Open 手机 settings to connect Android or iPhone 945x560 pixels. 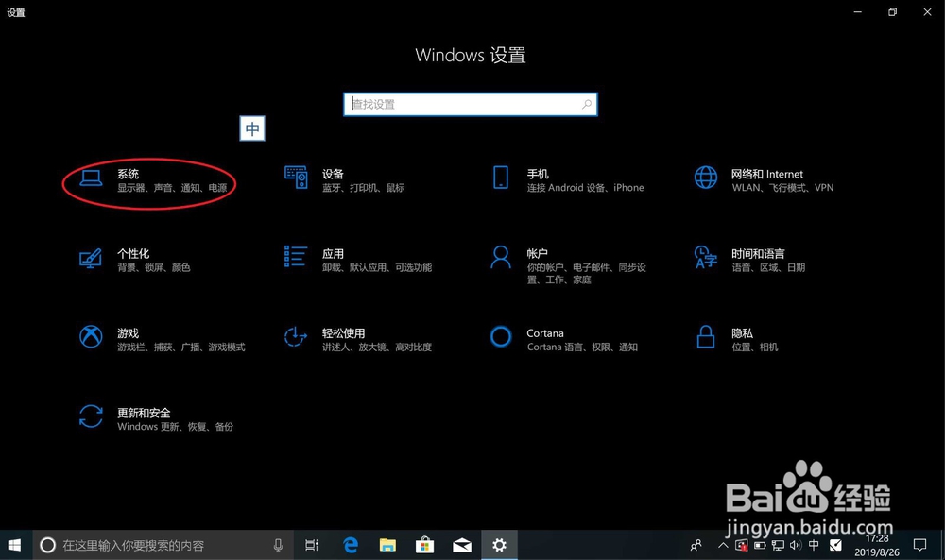pos(539,179)
